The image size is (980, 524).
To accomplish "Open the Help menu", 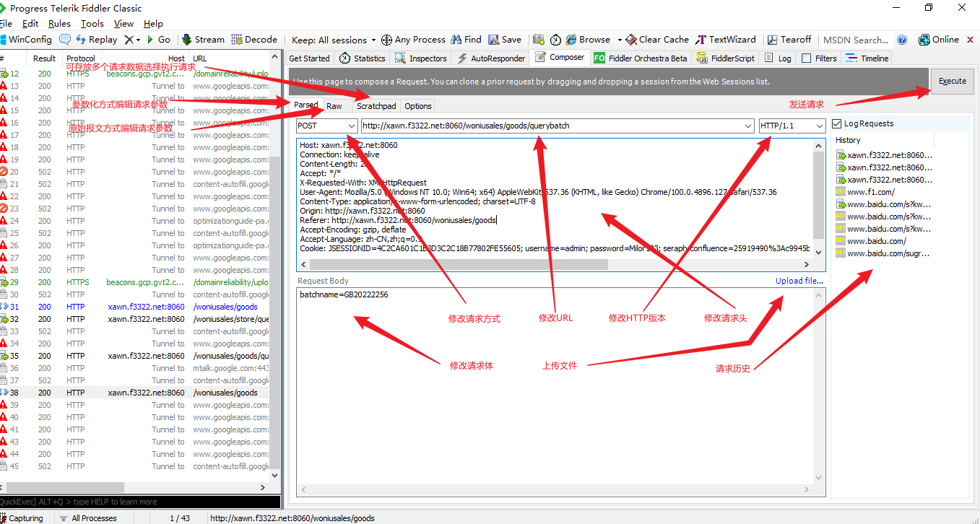I will (x=153, y=23).
